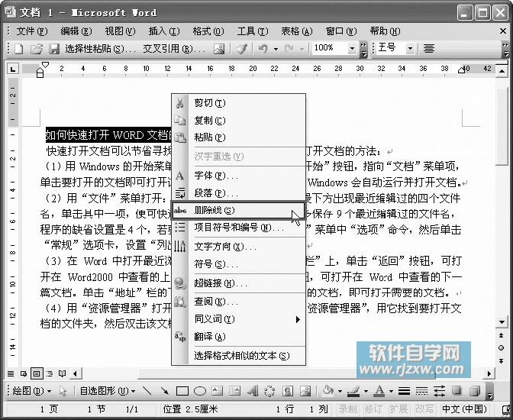Screen dimensions: 513x420
Task: Click the Select Browse Object circle button
Action: (502, 348)
